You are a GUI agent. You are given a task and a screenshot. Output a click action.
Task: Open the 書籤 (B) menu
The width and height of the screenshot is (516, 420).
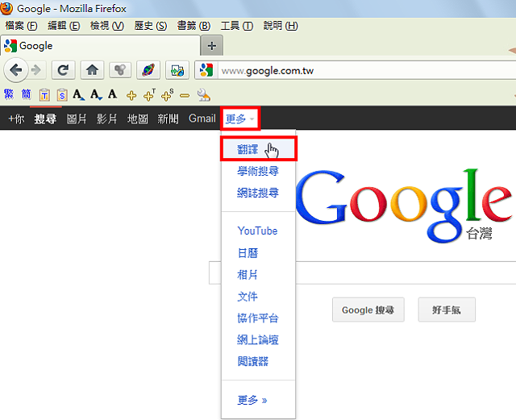tap(193, 26)
